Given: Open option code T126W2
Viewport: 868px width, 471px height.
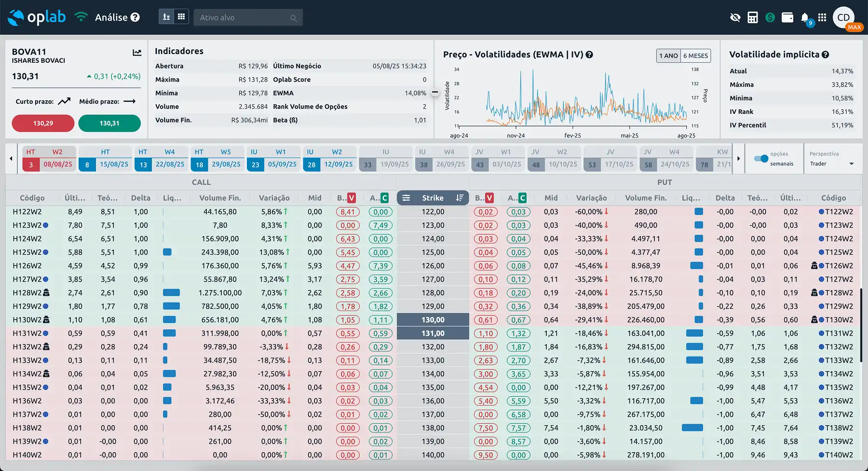Looking at the screenshot, I should point(839,266).
